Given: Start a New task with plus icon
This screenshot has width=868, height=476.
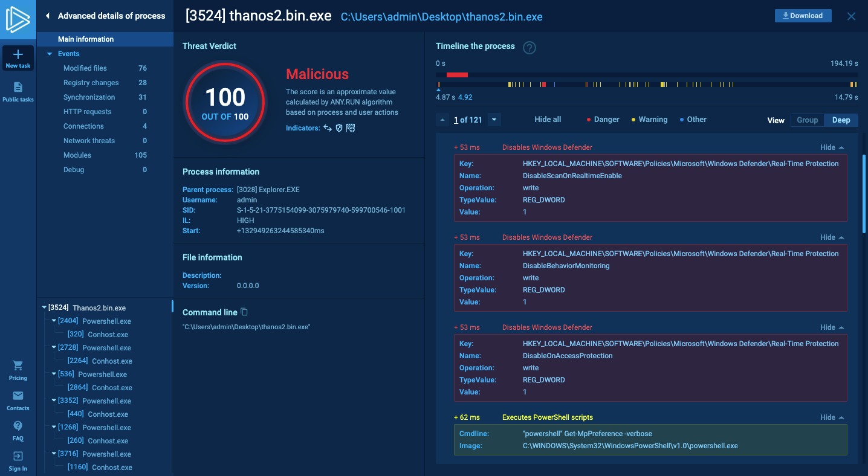Looking at the screenshot, I should 18,59.
